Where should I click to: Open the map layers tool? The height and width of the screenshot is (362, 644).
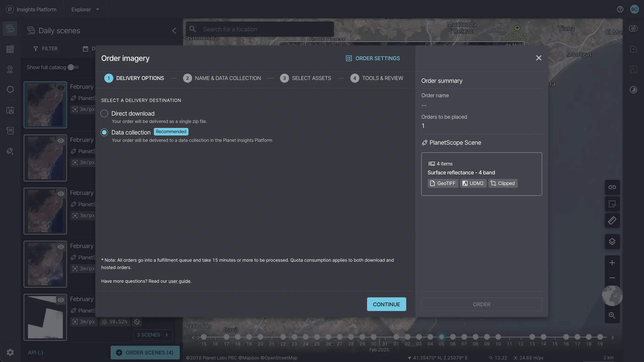pos(612,242)
